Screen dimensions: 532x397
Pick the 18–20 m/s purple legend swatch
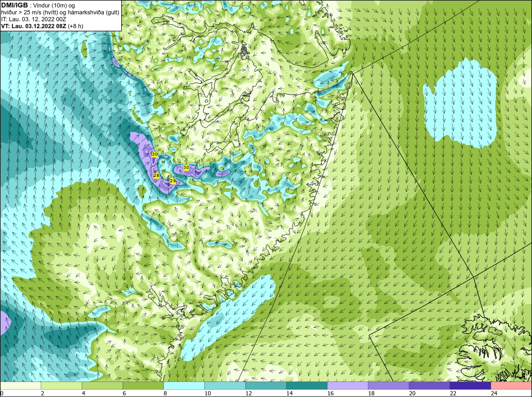[x=388, y=386]
